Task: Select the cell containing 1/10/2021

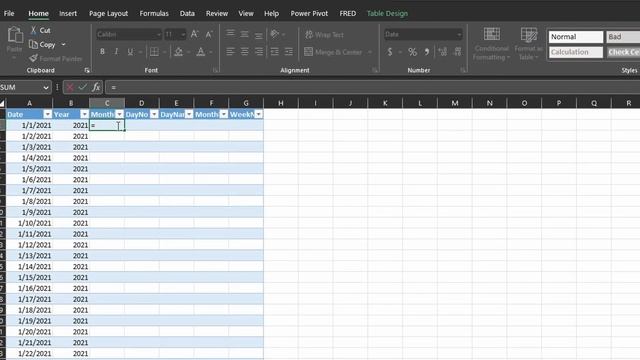Action: (29, 223)
